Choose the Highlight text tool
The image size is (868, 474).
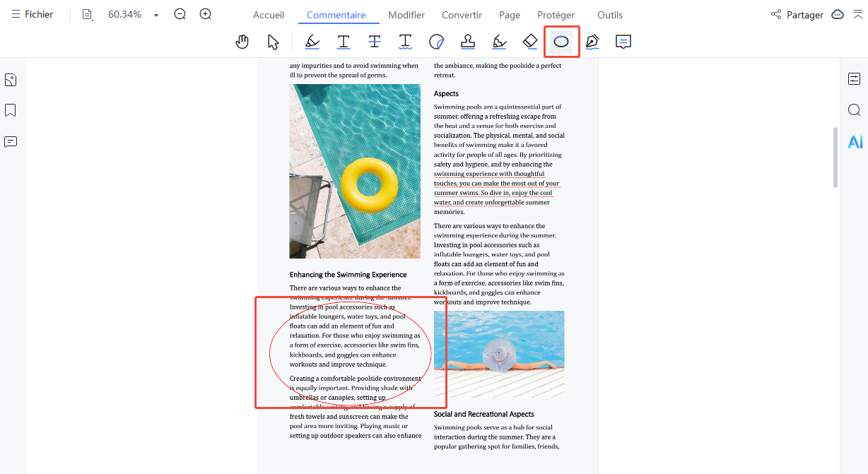point(312,42)
